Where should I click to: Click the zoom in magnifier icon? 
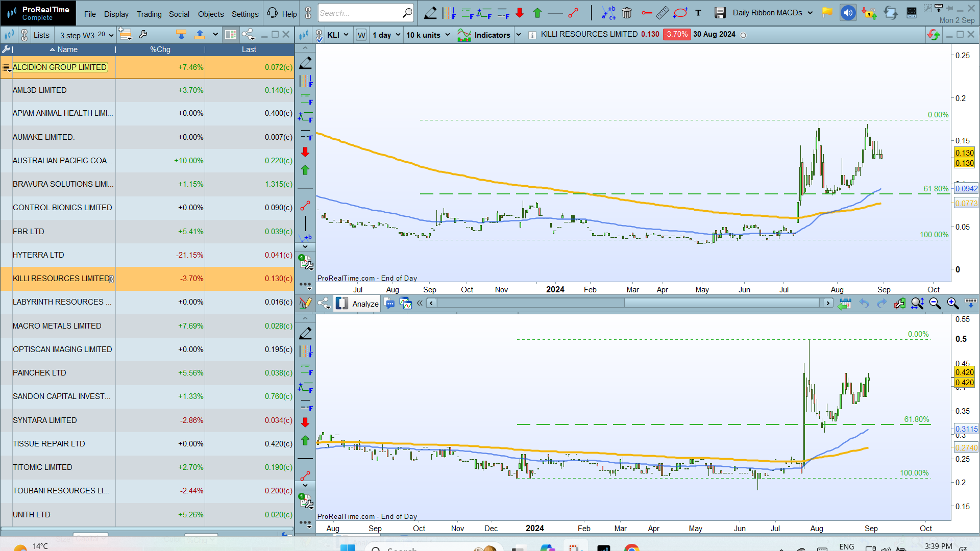click(x=952, y=304)
